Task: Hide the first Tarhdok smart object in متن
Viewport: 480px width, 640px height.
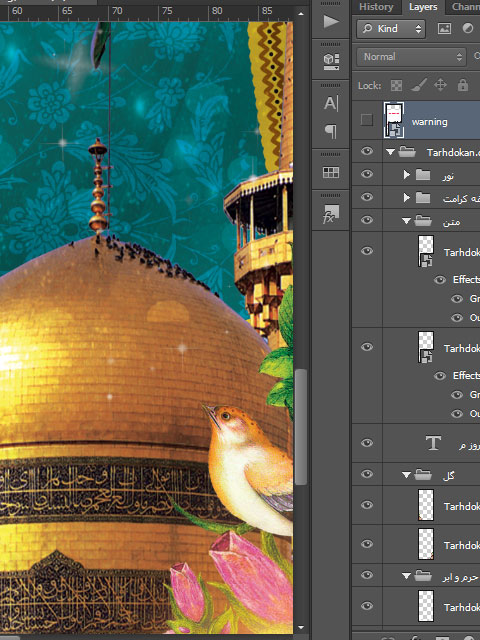Action: click(x=367, y=251)
